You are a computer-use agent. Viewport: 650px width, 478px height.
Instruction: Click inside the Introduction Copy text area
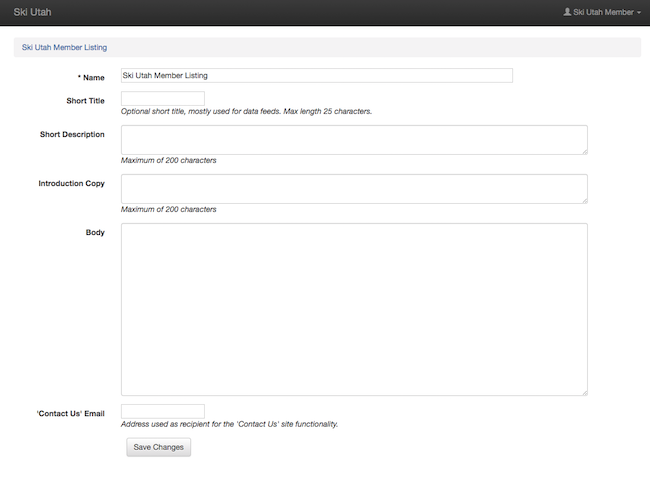coord(353,188)
